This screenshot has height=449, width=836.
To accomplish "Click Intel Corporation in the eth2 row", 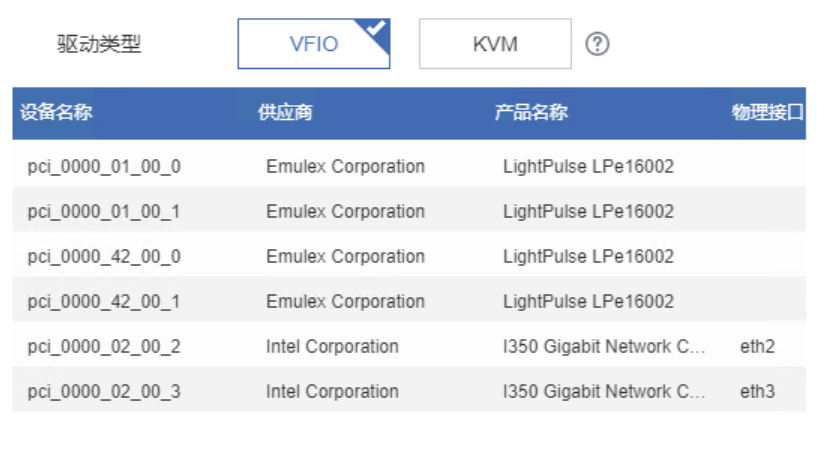I will click(x=332, y=347).
